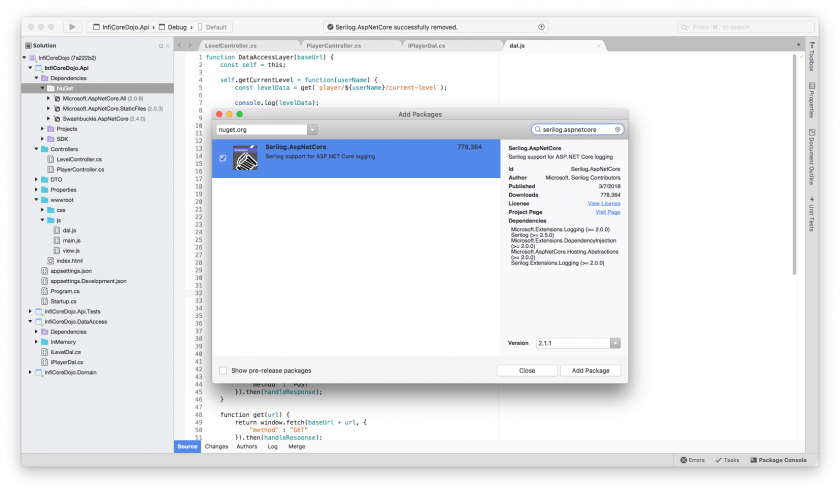The height and width of the screenshot is (492, 840).
Task: Select InfiCoreDojo.Api startup project selector
Action: 122,27
